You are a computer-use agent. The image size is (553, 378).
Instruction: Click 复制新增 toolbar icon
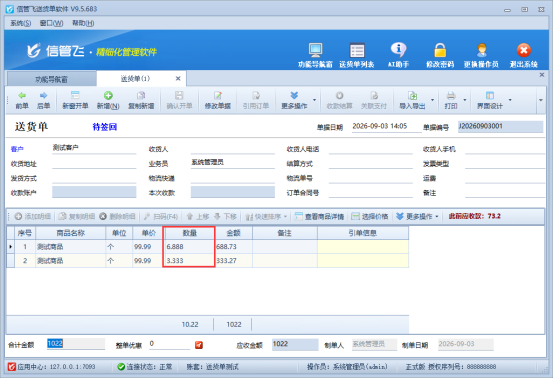tap(141, 100)
